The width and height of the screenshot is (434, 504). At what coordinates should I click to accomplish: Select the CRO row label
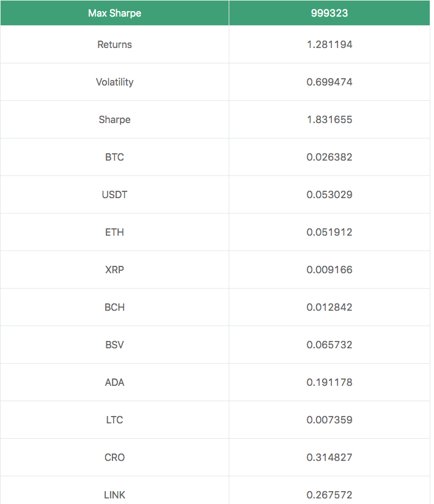coord(114,457)
